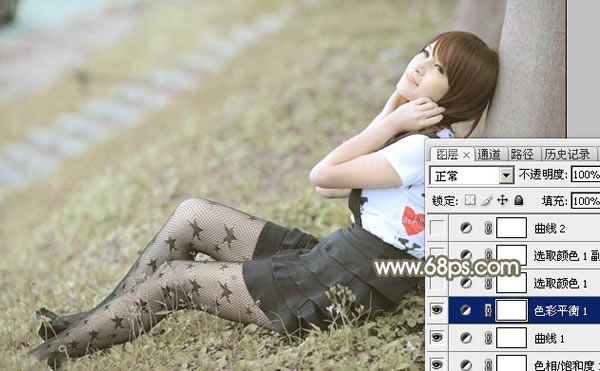Click the 曲线 2 adjustment layer icon
600x371 pixels.
[x=466, y=228]
